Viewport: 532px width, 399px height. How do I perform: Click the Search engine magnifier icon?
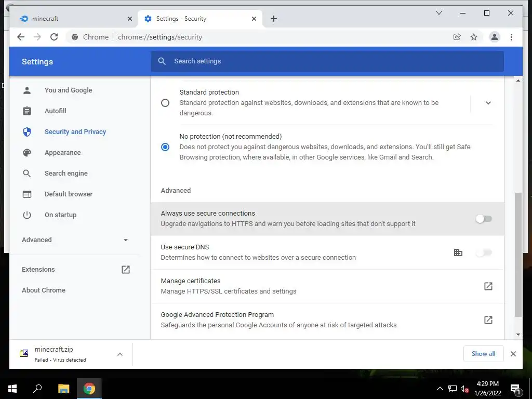pyautogui.click(x=27, y=174)
